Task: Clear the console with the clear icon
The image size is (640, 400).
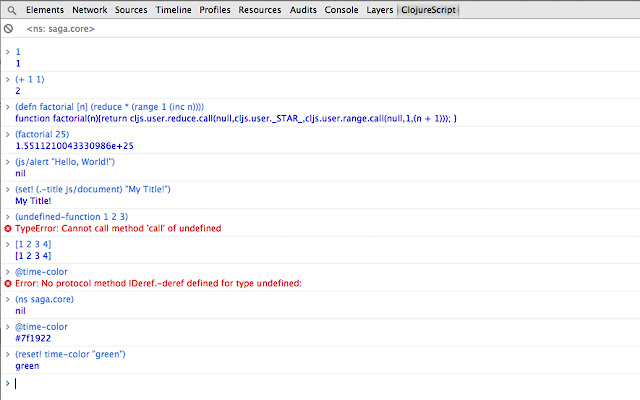Action: coord(8,29)
